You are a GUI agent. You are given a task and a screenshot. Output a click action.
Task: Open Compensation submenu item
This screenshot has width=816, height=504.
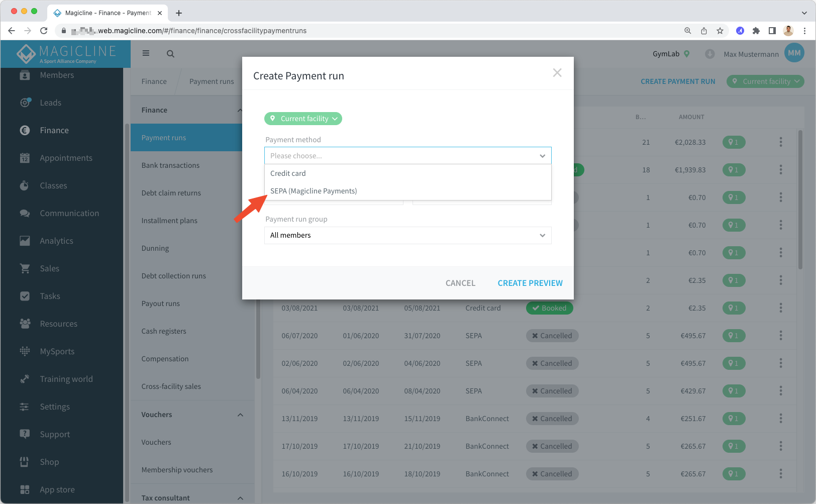point(165,359)
